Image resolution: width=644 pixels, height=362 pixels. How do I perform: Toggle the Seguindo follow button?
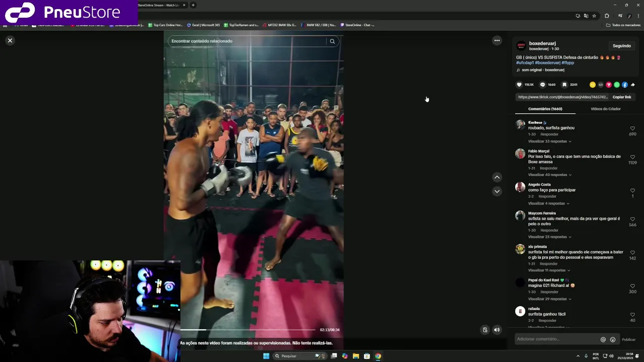(621, 46)
